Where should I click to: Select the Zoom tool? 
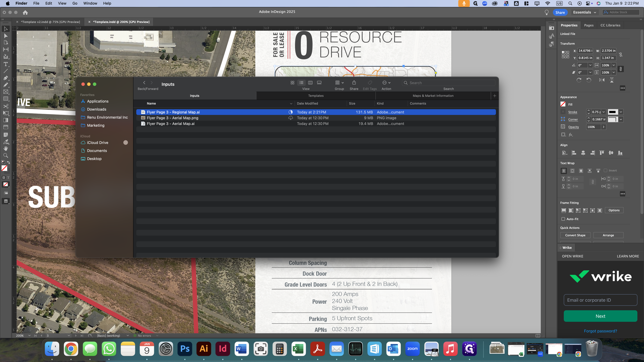[x=6, y=155]
